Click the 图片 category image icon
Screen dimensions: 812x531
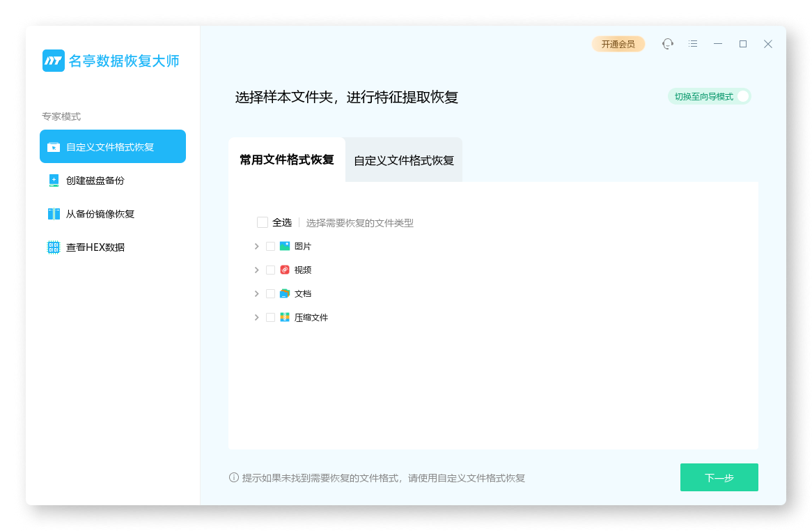coord(286,246)
